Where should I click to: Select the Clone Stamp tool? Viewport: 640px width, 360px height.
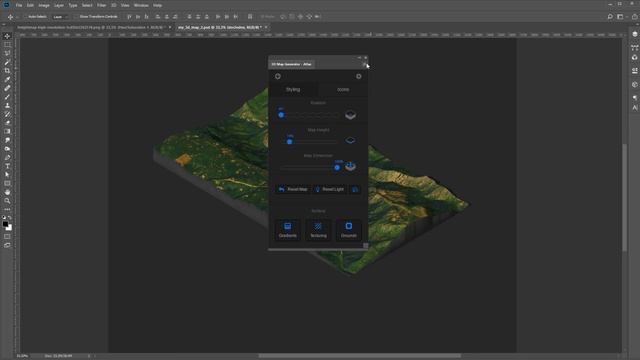[7, 105]
